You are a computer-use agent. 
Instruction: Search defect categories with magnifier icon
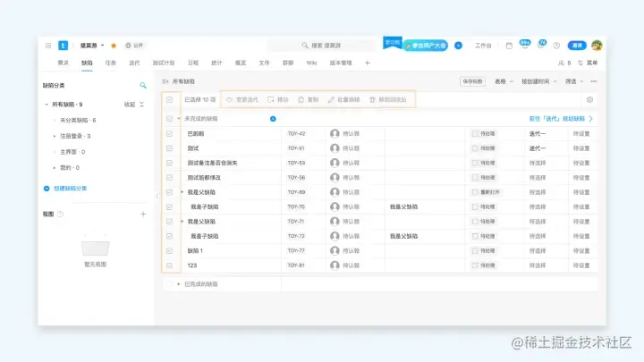point(143,86)
